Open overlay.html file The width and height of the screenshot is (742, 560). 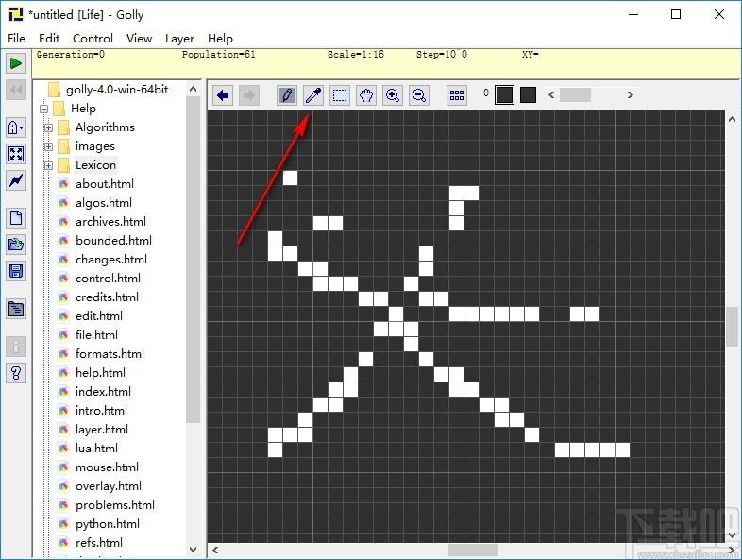(x=109, y=486)
